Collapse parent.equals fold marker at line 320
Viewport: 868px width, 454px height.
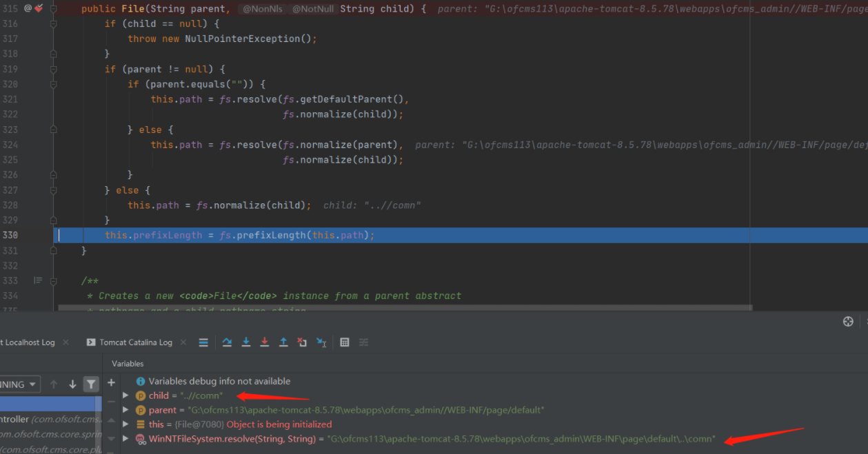(54, 84)
